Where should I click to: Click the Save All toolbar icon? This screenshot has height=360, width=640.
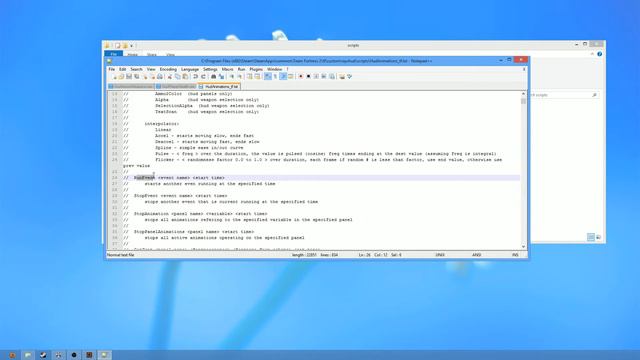pos(137,77)
